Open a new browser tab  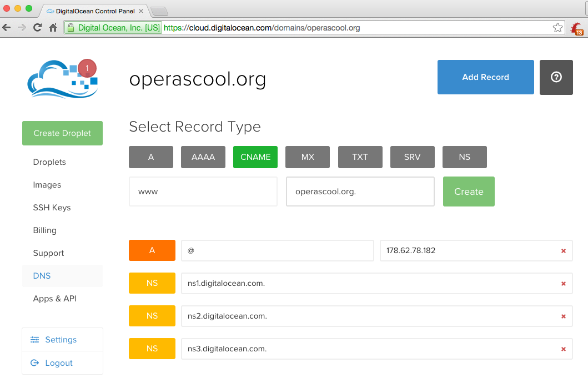159,11
